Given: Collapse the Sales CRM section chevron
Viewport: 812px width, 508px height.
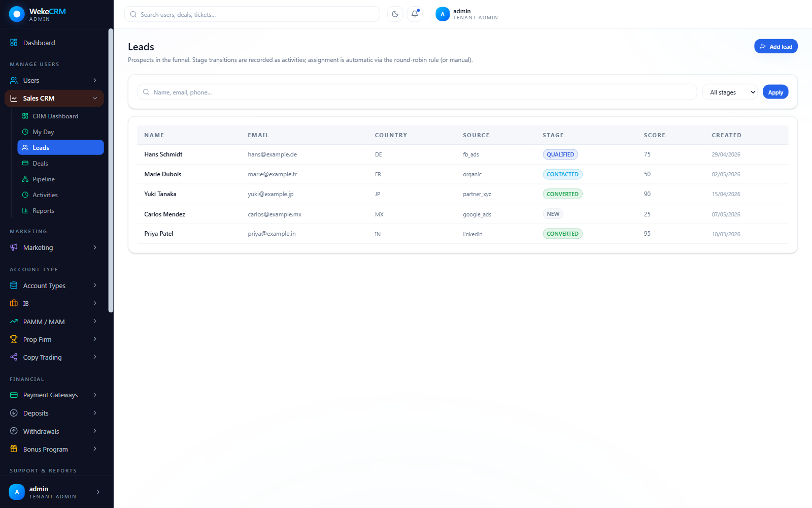Looking at the screenshot, I should (x=95, y=98).
